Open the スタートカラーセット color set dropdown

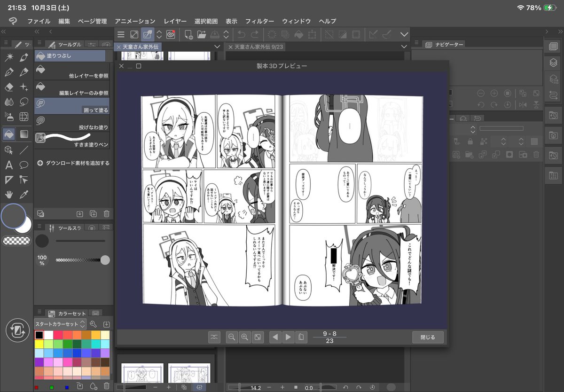(x=60, y=324)
